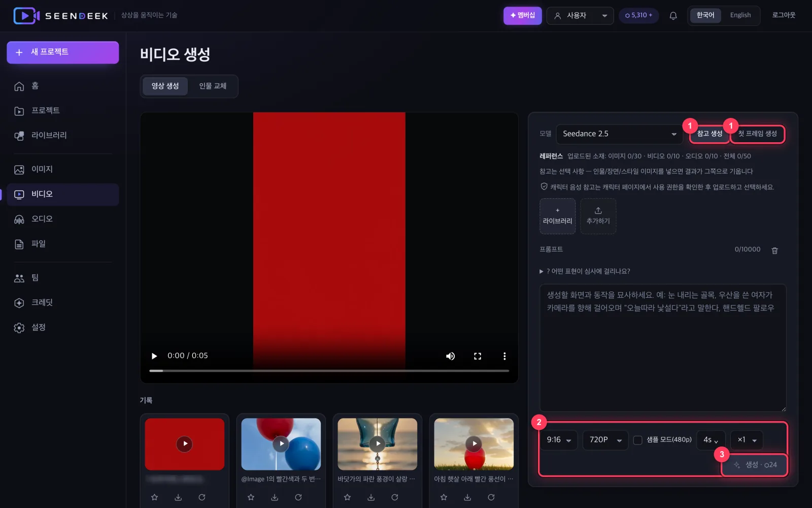Viewport: 812px width, 508px height.
Task: Clear the prompt with the trash icon
Action: tap(775, 250)
